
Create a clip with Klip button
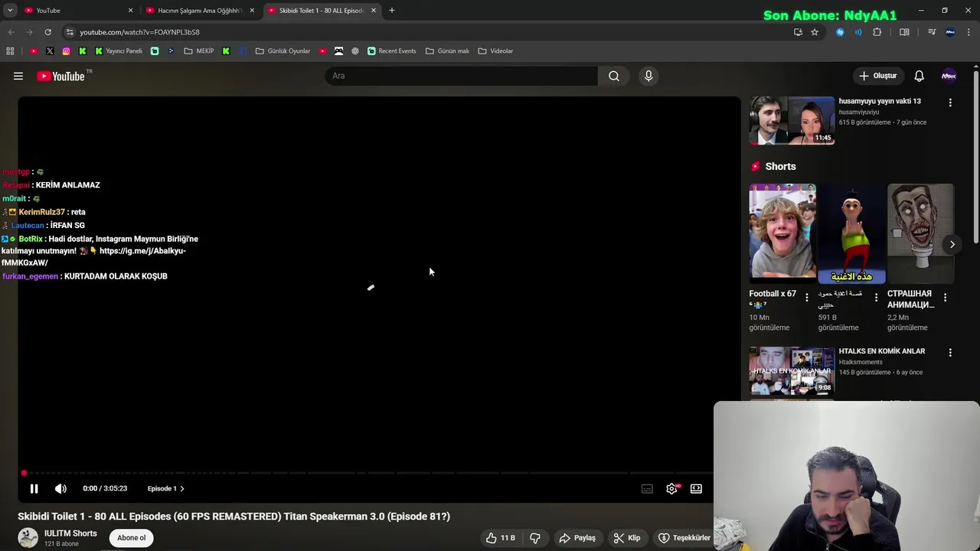tap(626, 538)
